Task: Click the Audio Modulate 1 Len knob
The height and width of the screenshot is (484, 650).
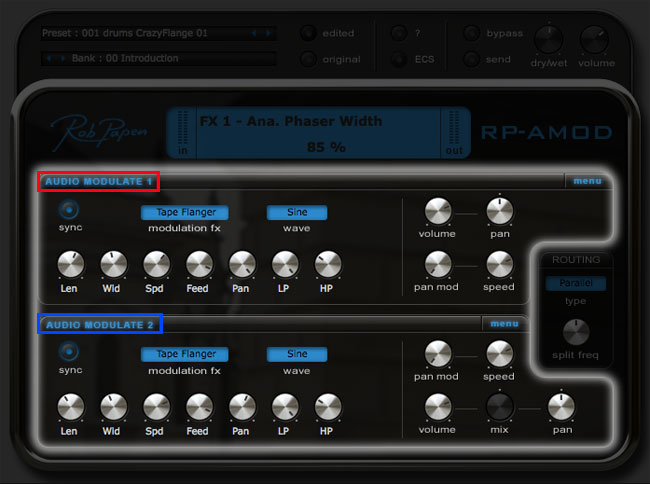Action: pyautogui.click(x=70, y=264)
